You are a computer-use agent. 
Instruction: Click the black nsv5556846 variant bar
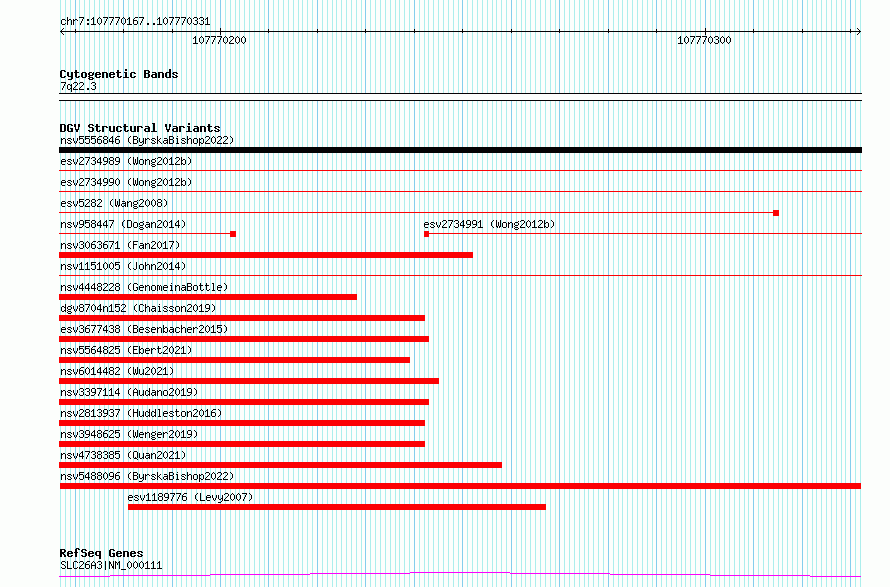(x=460, y=150)
